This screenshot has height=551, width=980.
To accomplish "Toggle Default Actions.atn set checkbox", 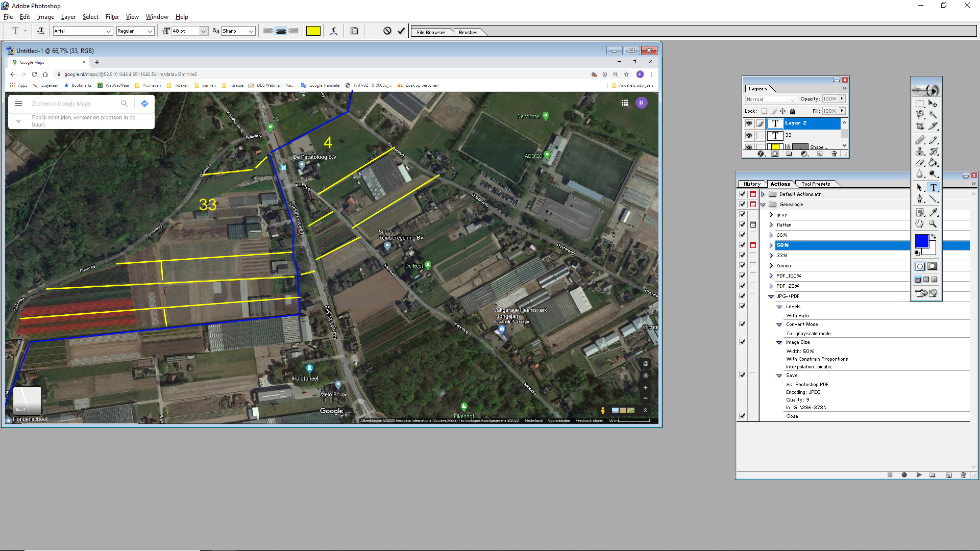I will click(x=743, y=194).
